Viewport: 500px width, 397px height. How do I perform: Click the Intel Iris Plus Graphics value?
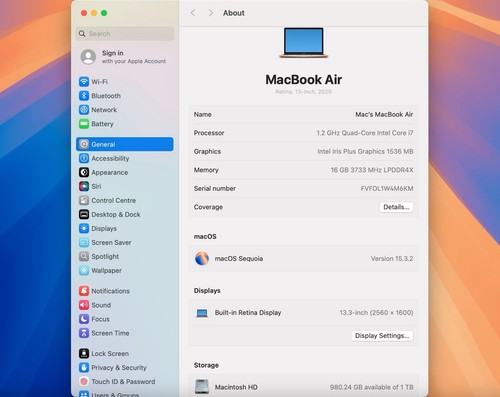(x=365, y=151)
